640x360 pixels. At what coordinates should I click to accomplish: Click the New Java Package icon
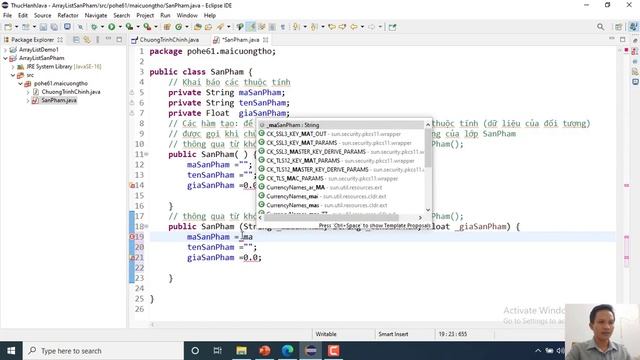tap(167, 27)
